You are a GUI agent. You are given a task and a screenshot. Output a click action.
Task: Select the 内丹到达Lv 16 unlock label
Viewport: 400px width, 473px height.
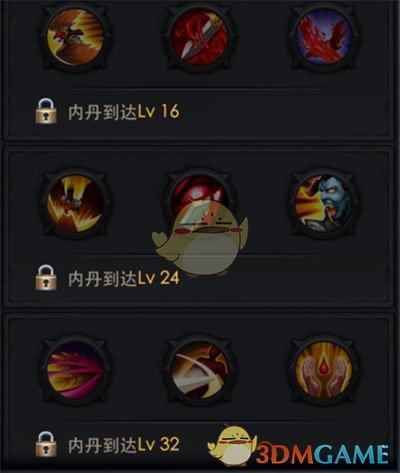tap(124, 112)
